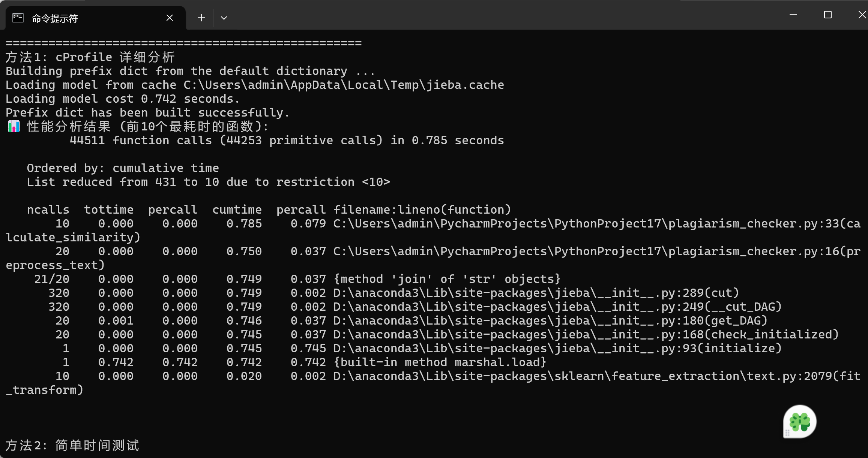
Task: Click the command prompt tab icon
Action: pyautogui.click(x=18, y=18)
